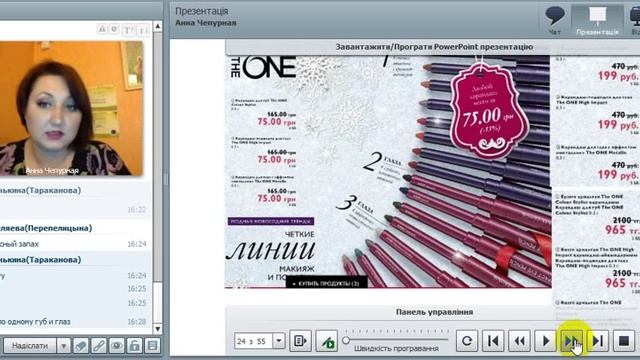Click the reload slide button

click(467, 340)
